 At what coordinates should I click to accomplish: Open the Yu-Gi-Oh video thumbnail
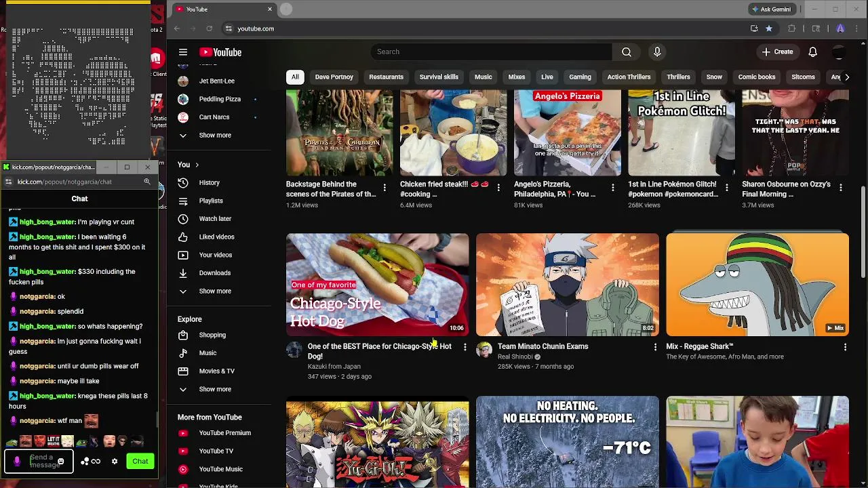[377, 442]
